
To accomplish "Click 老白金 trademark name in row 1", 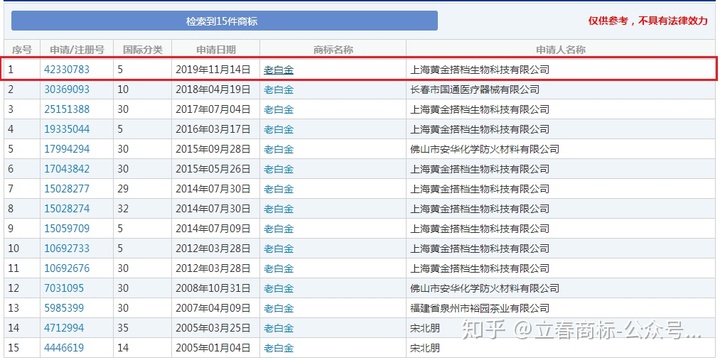I will [x=278, y=70].
